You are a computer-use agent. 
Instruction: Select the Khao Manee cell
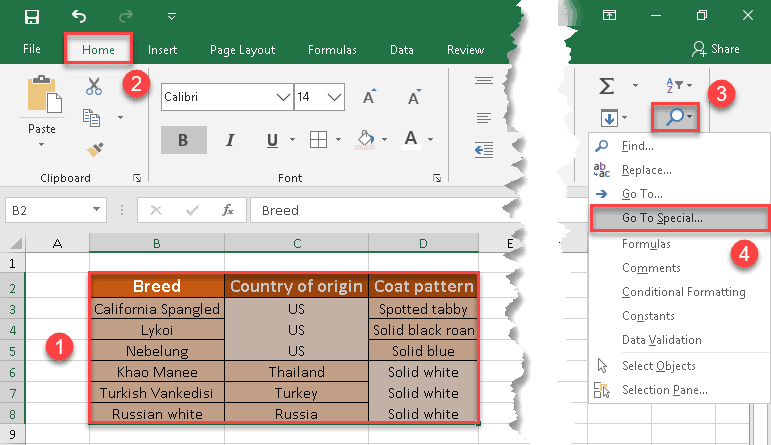pyautogui.click(x=156, y=371)
